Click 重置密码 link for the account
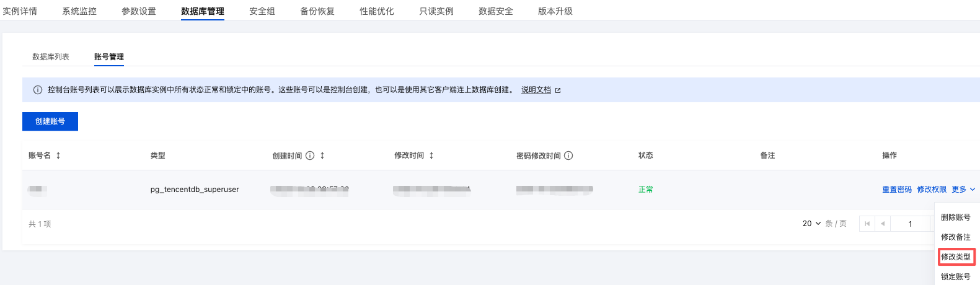Screen dimensions: 980x285 click(x=897, y=190)
